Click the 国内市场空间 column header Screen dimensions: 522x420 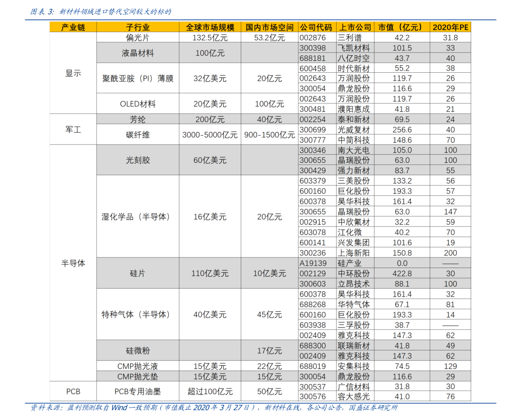(x=269, y=27)
